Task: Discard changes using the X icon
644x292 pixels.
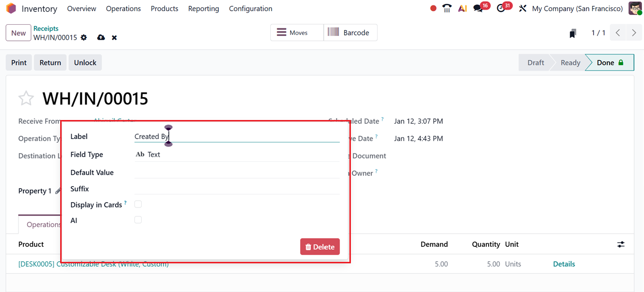Action: coord(114,37)
